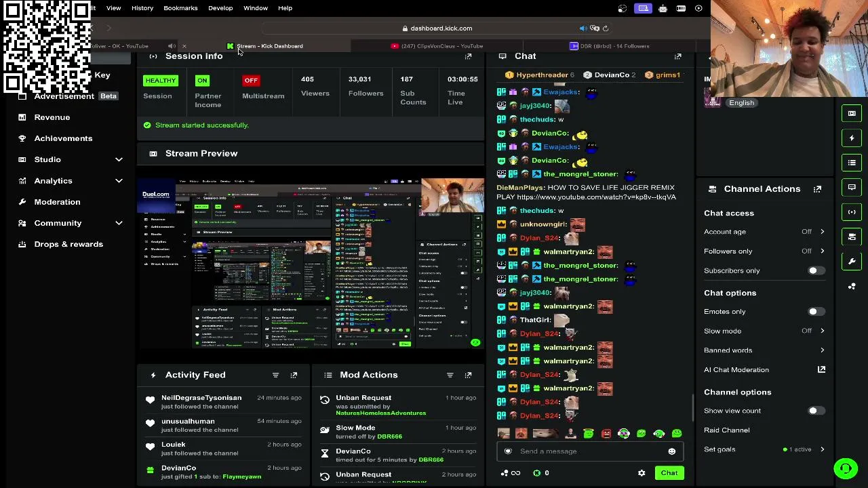868x488 pixels.
Task: Open Moderation page in sidebar
Action: click(x=57, y=202)
